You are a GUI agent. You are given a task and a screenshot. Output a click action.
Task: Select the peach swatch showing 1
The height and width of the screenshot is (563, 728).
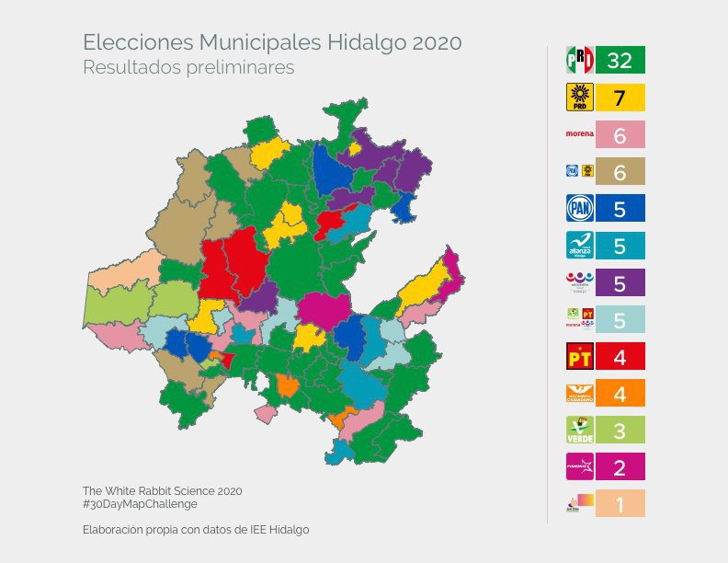pyautogui.click(x=620, y=504)
